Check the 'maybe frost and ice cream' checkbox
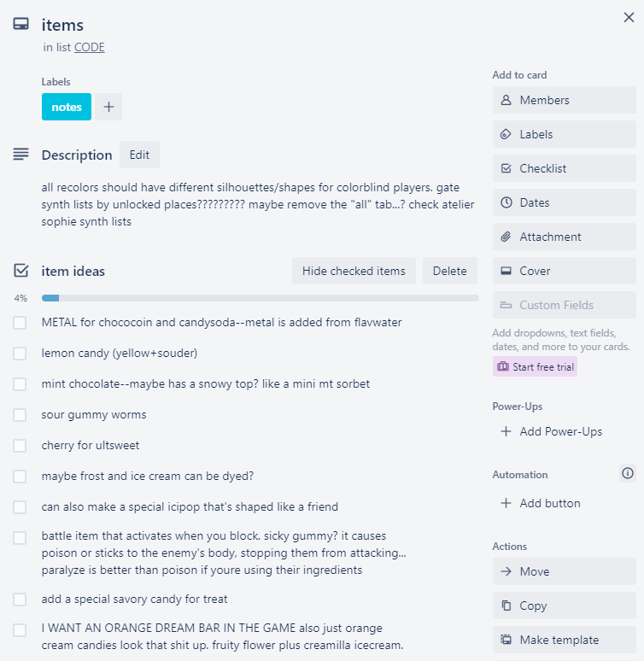Viewport: 644px width, 661px height. [x=20, y=477]
